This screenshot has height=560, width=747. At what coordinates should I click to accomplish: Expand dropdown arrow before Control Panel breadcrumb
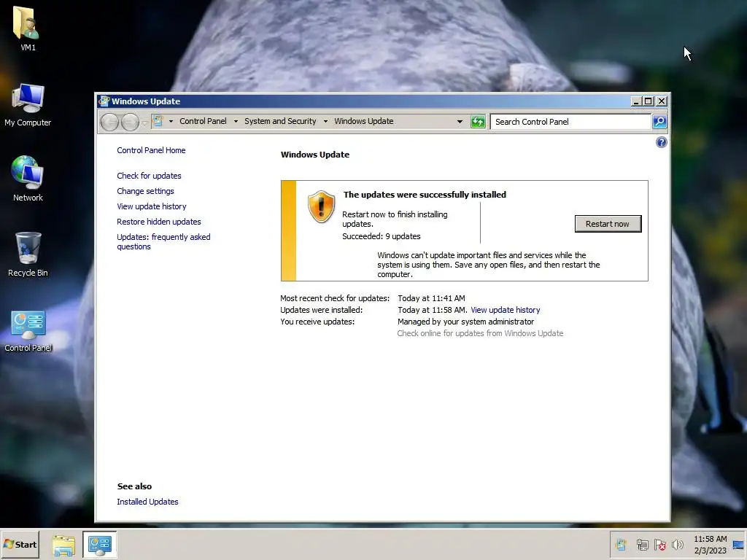[171, 122]
